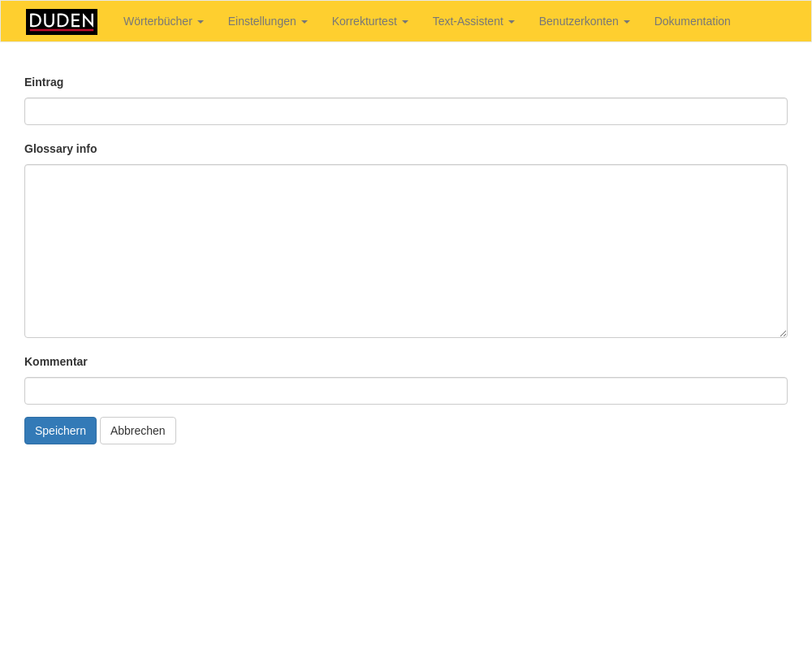The image size is (812, 650).
Task: Open the Wörterbücher menu
Action: click(x=162, y=21)
